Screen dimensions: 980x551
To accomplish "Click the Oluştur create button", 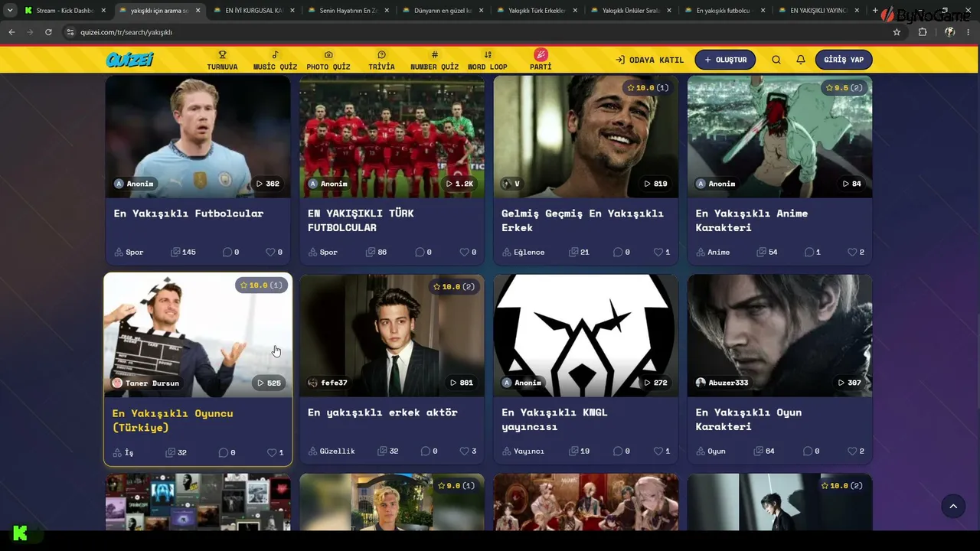I will pyautogui.click(x=725, y=60).
